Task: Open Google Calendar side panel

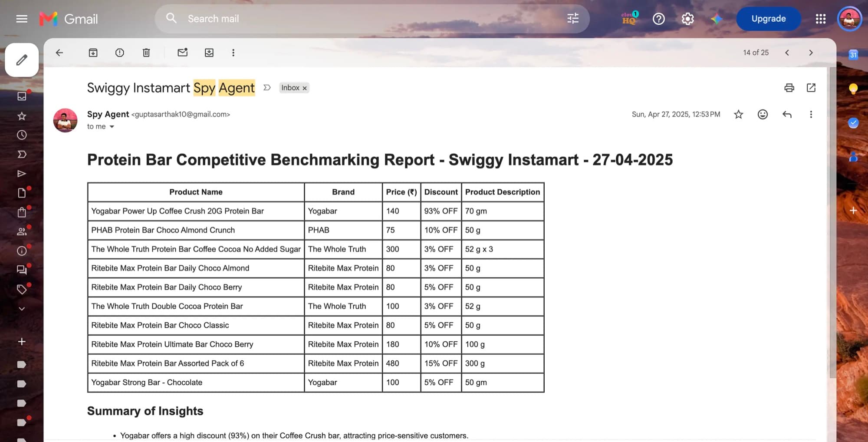Action: point(853,55)
